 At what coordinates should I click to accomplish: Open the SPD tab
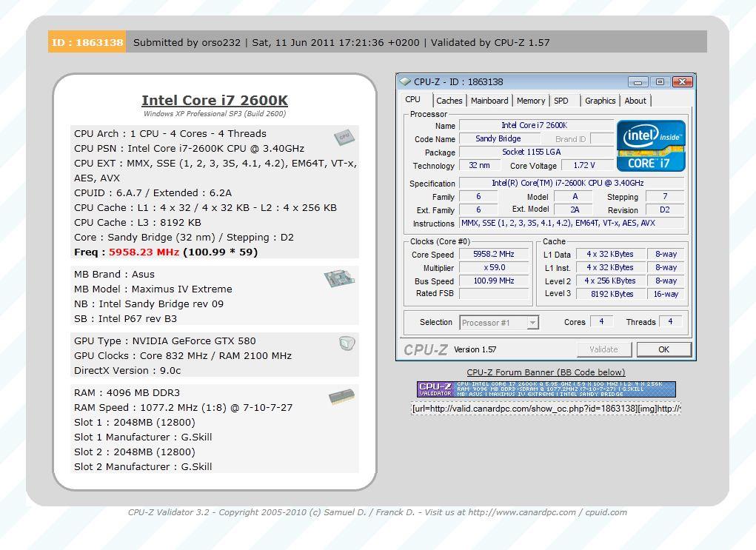pos(561,101)
